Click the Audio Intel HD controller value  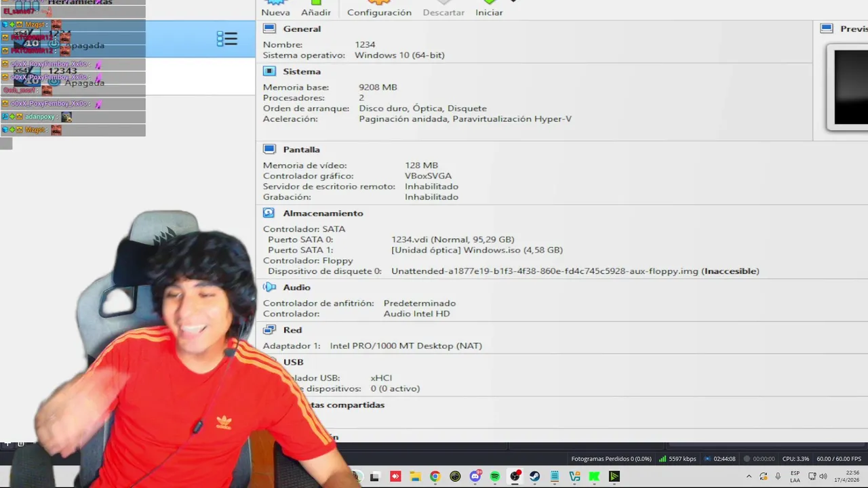(x=416, y=314)
